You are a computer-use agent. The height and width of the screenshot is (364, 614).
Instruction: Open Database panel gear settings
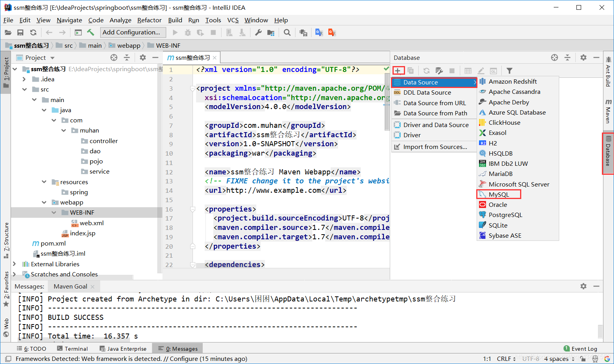[583, 57]
